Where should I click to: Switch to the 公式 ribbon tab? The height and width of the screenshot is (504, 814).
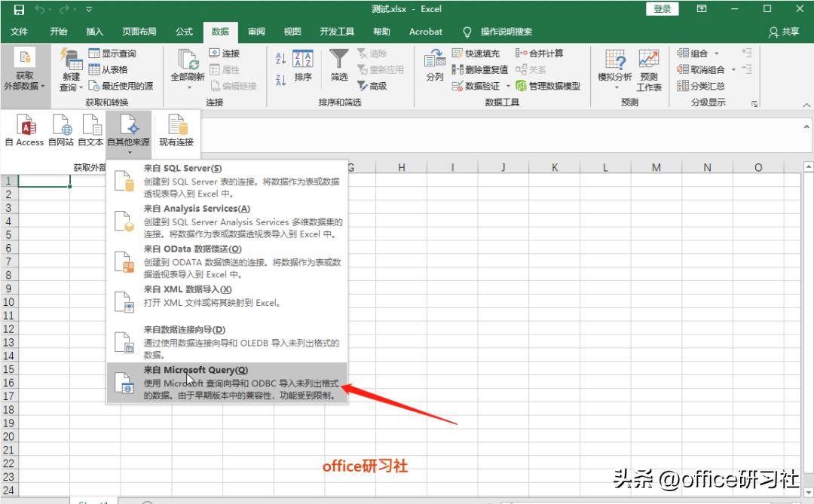[x=183, y=32]
